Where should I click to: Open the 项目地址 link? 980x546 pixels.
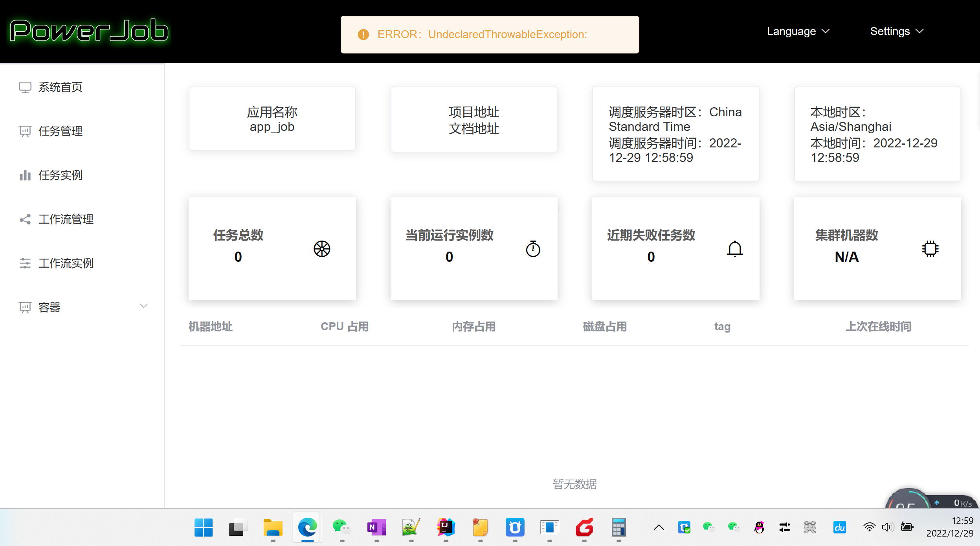[473, 112]
